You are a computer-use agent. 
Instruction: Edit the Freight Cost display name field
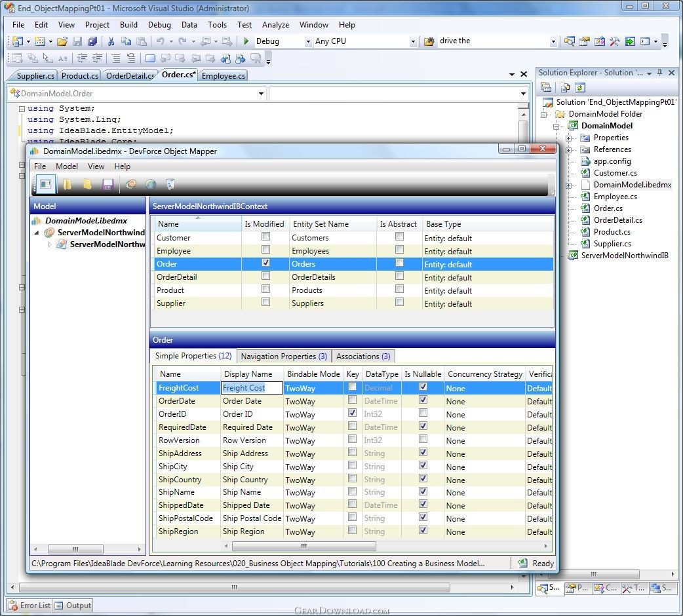[252, 388]
